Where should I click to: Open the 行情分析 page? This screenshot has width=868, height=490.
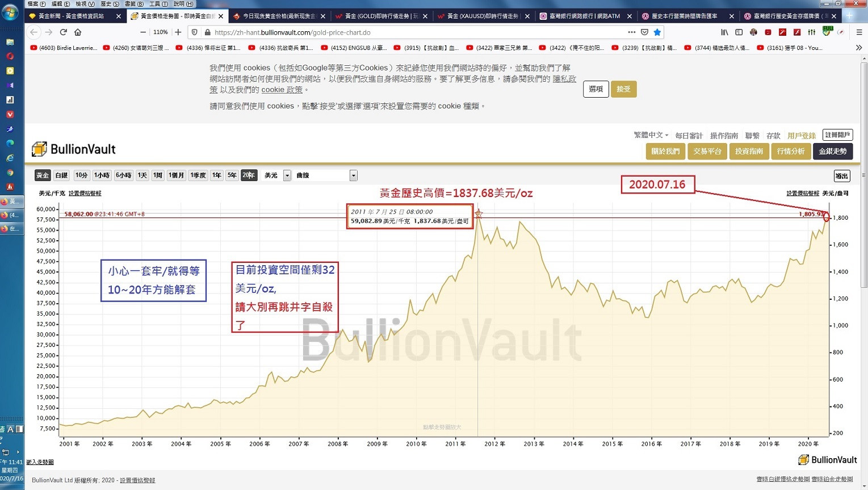pyautogui.click(x=791, y=151)
